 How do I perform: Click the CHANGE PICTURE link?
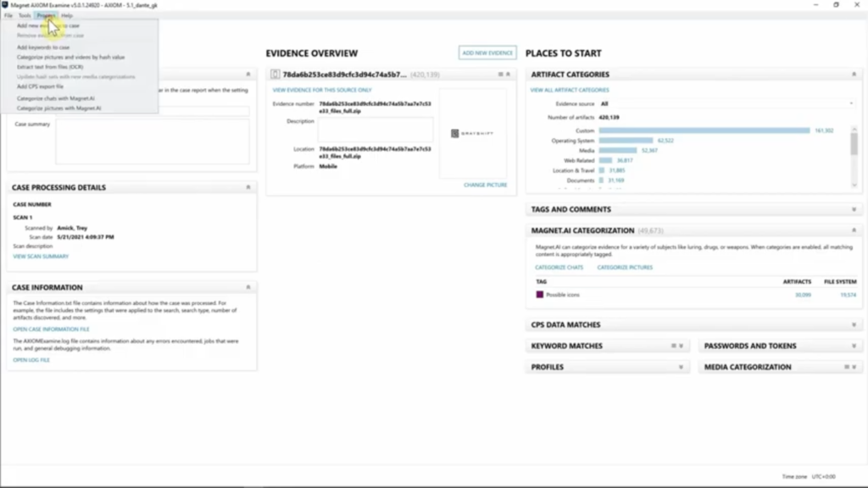(486, 185)
